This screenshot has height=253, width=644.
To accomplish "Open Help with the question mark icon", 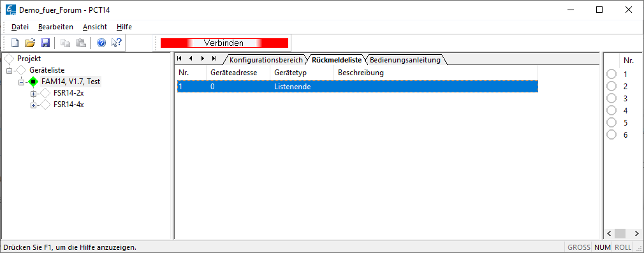I will pyautogui.click(x=101, y=43).
